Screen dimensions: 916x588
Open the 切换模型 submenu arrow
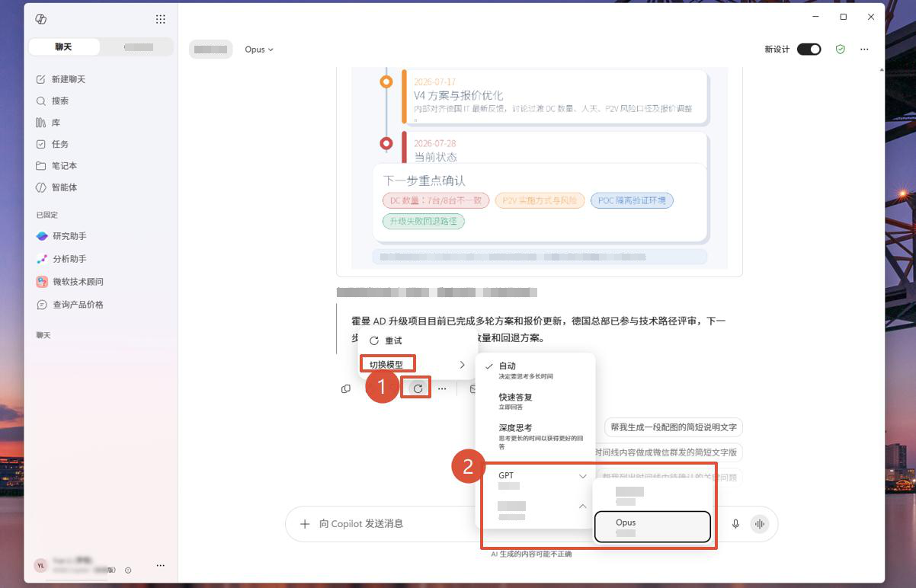pos(462,365)
